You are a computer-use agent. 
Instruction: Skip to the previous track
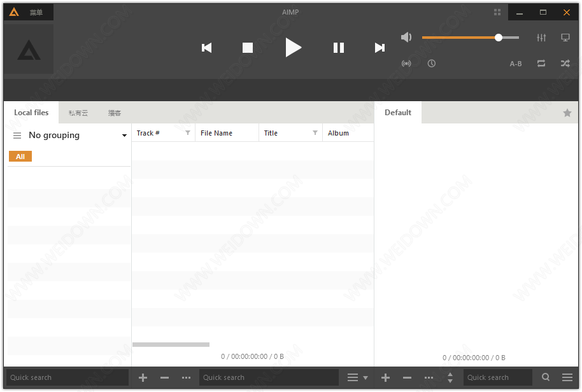206,48
